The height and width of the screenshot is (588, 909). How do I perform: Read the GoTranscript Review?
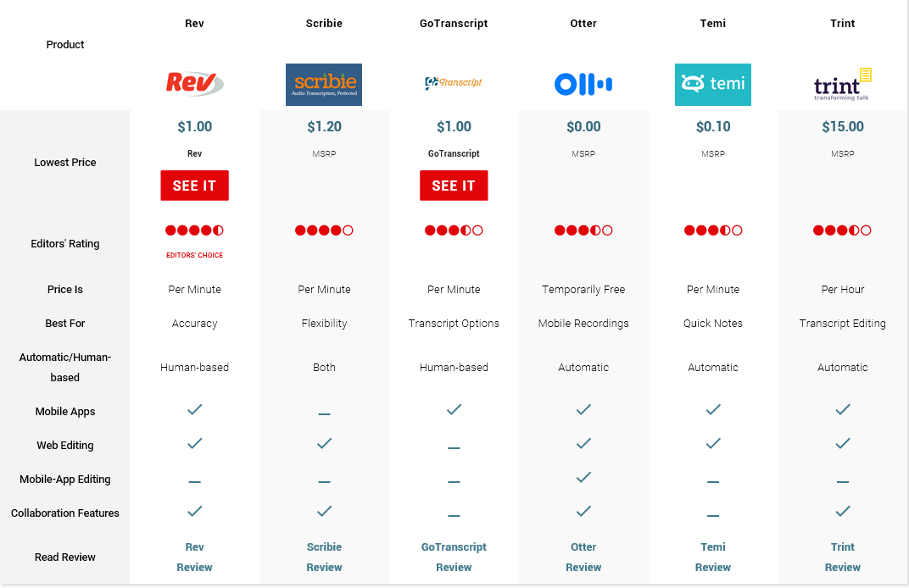[x=454, y=557]
